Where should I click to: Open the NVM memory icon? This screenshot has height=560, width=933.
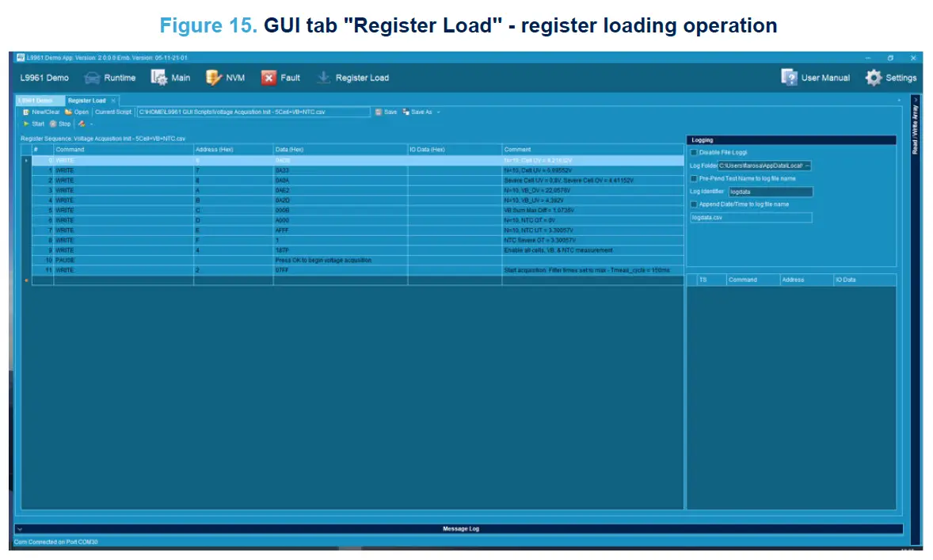point(214,78)
